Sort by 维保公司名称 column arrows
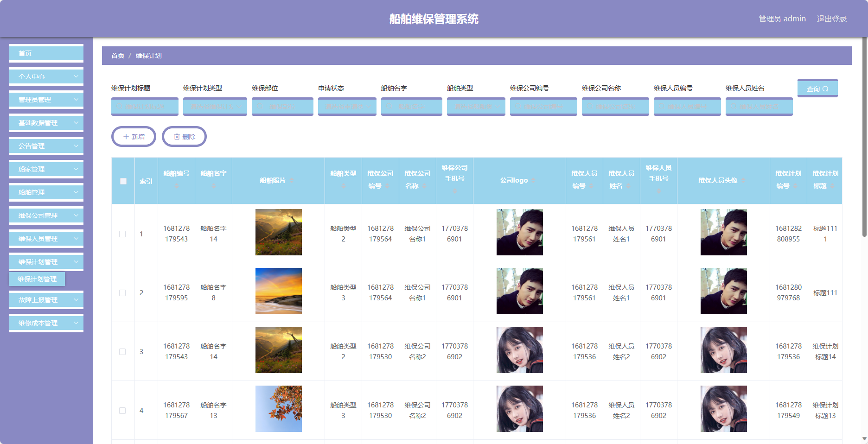868x444 pixels. (424, 186)
